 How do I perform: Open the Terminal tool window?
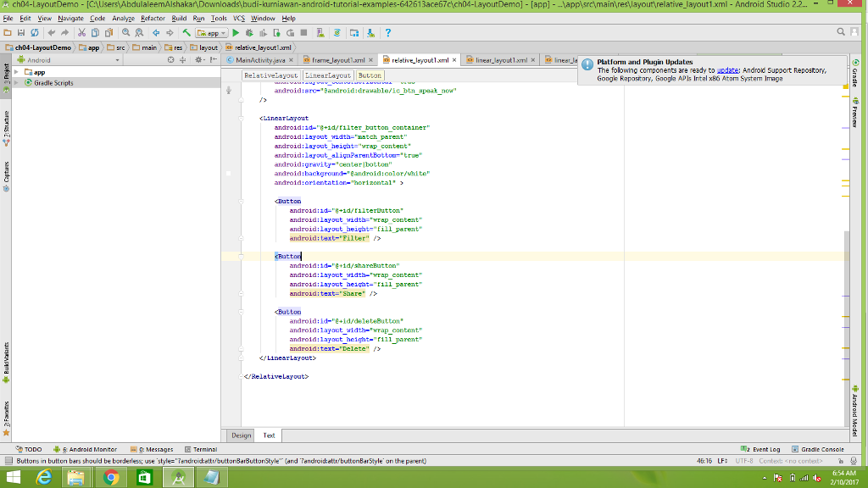tap(200, 449)
